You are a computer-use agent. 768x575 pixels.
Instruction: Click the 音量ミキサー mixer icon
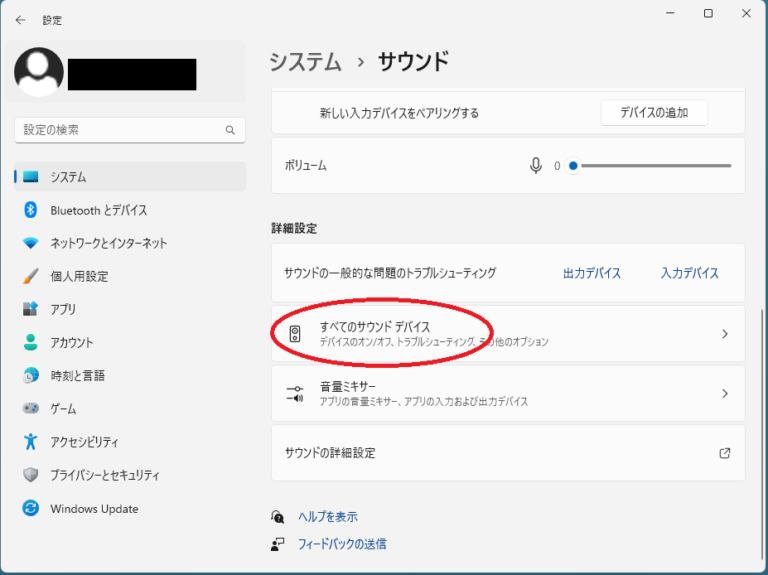[x=295, y=393]
